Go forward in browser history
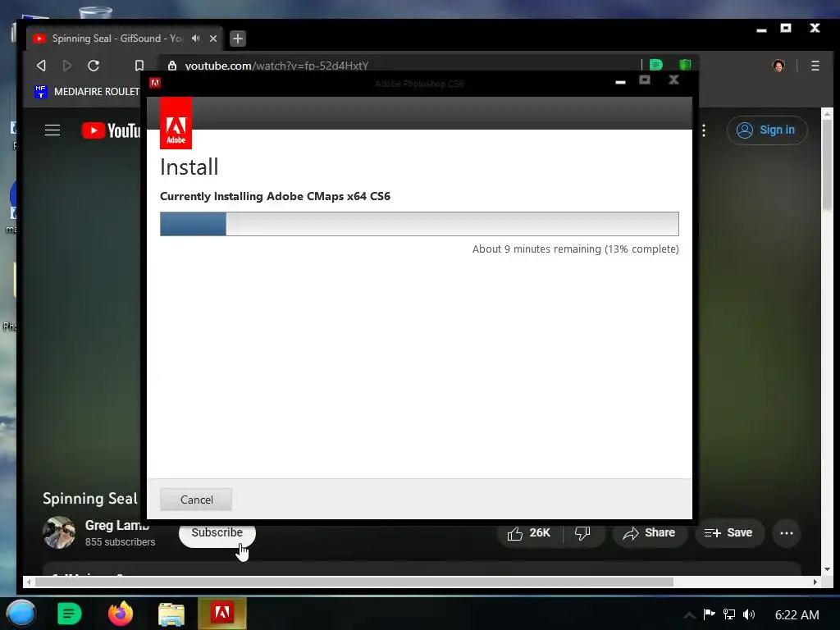 click(67, 66)
